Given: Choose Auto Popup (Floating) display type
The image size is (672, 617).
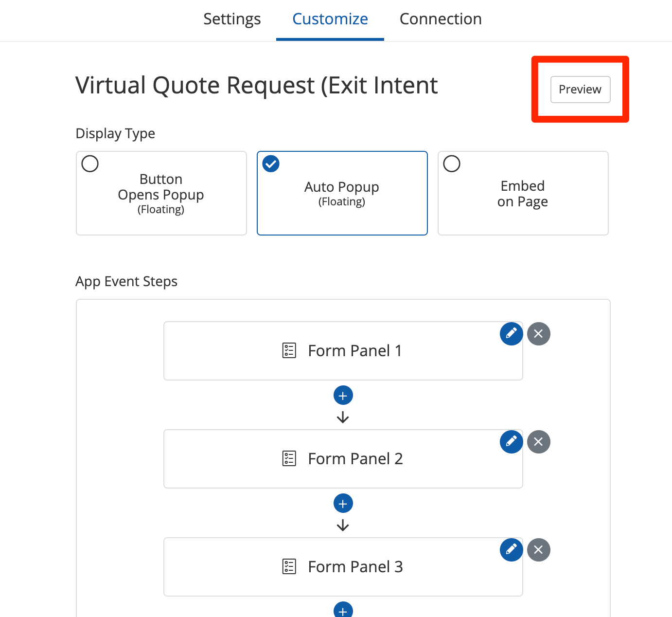Looking at the screenshot, I should [342, 193].
